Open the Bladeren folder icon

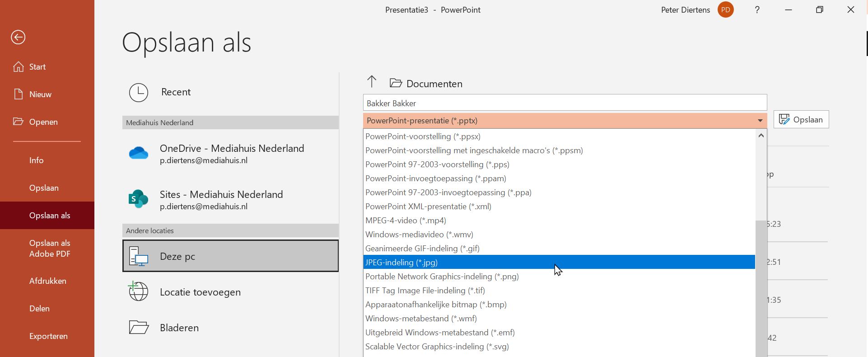pos(139,328)
